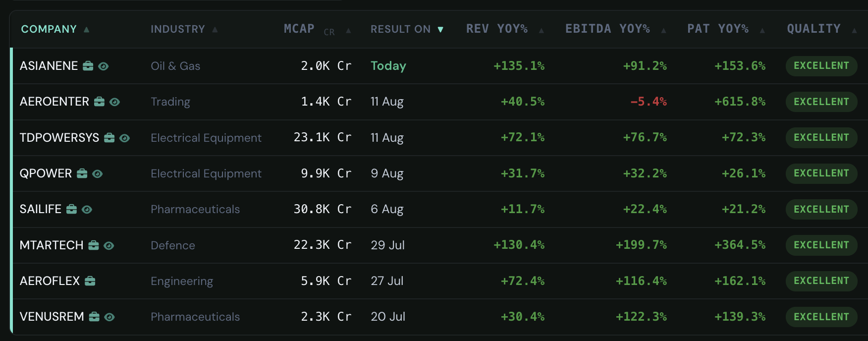868x341 pixels.
Task: Toggle the watchlist eye for ASIANENE
Action: point(104,66)
